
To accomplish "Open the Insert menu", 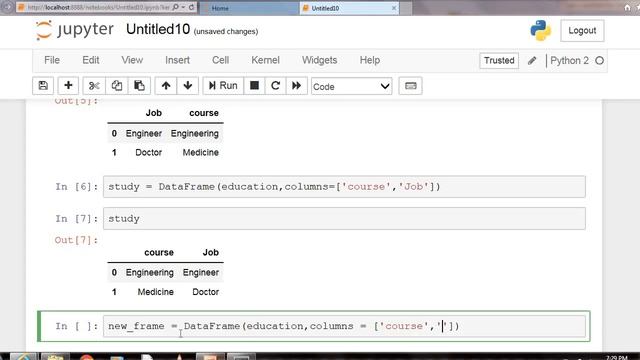I will pyautogui.click(x=178, y=60).
